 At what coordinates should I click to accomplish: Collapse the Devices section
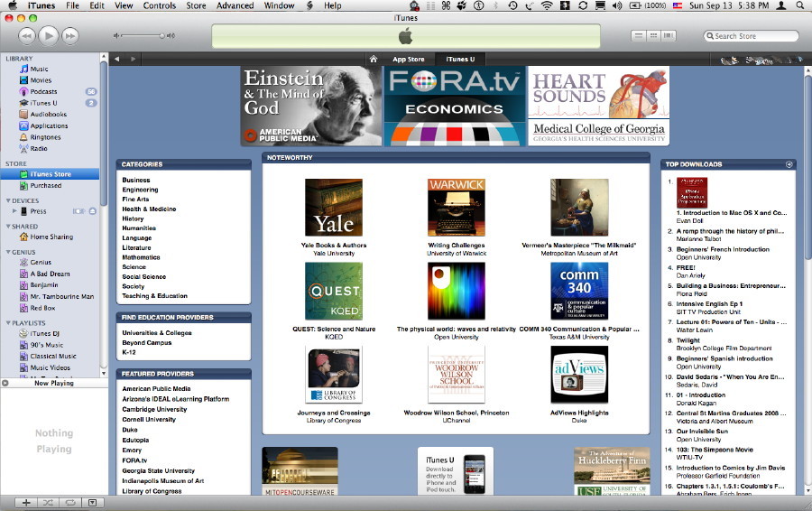(x=8, y=200)
